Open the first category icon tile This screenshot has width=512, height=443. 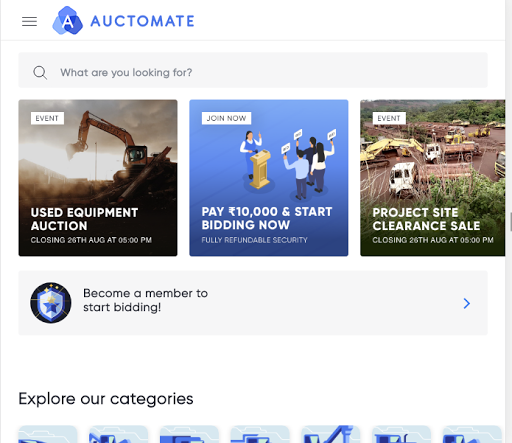pyautogui.click(x=48, y=434)
